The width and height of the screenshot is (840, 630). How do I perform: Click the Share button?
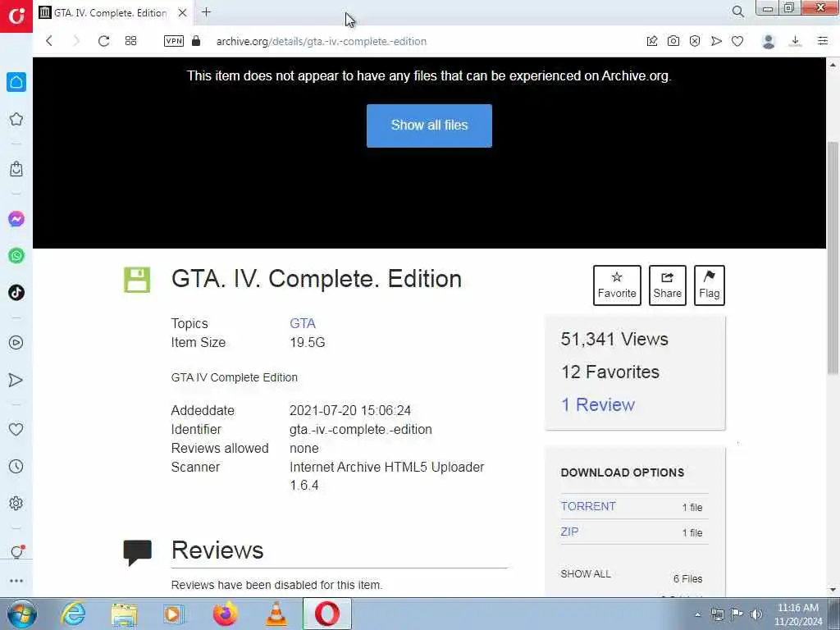point(667,285)
